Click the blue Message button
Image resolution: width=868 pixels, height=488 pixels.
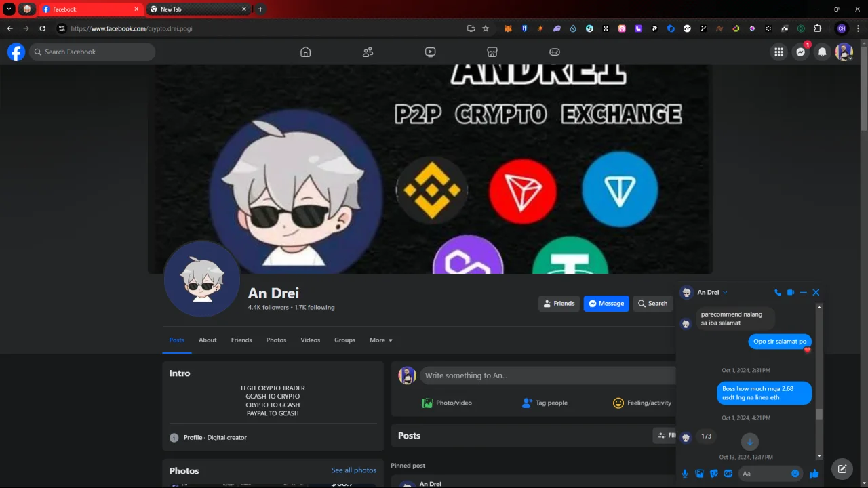(606, 304)
